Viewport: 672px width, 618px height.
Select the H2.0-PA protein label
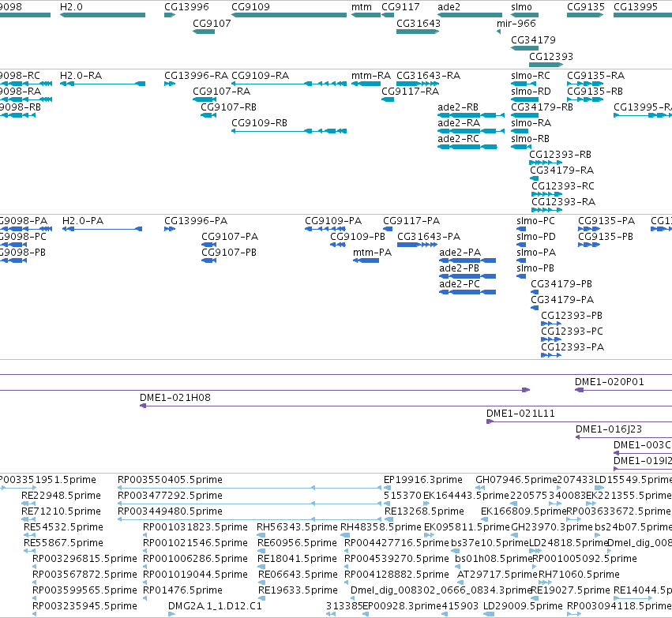pyautogui.click(x=83, y=221)
